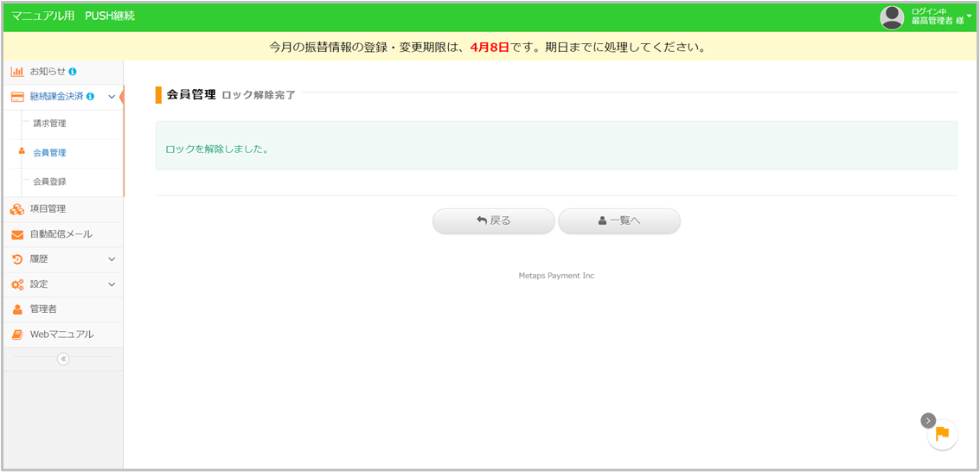
Task: Click the Webマニュアル book icon
Action: (x=17, y=335)
